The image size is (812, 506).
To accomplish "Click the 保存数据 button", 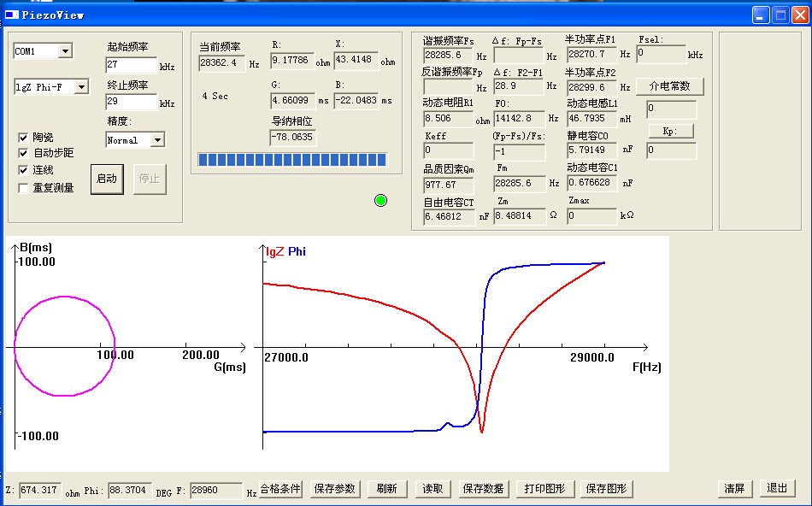I will tap(483, 489).
